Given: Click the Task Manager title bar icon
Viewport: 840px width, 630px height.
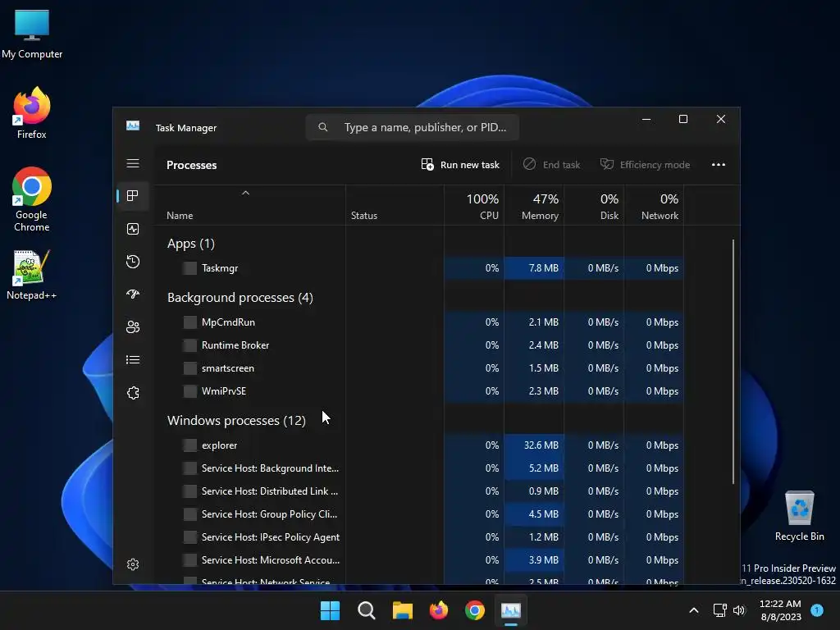Looking at the screenshot, I should tap(133, 126).
